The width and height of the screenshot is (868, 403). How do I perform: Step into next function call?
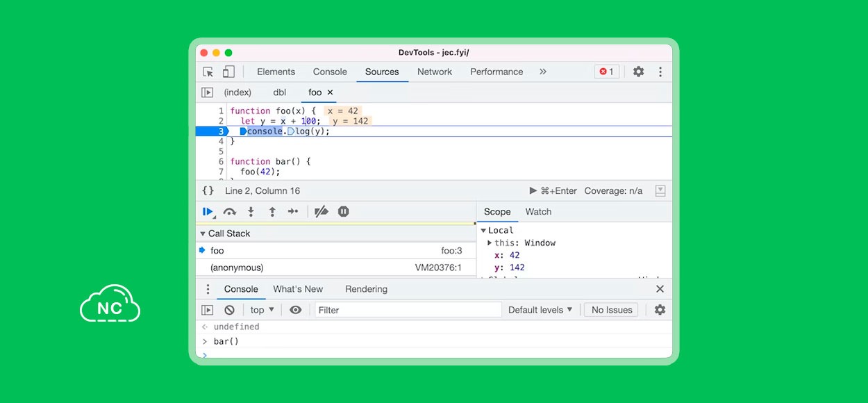pyautogui.click(x=251, y=212)
